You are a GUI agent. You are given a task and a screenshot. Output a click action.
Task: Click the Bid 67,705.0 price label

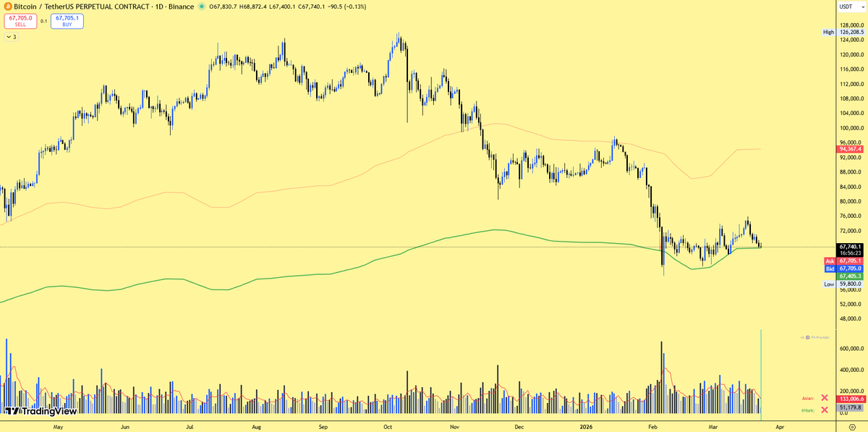pyautogui.click(x=845, y=268)
